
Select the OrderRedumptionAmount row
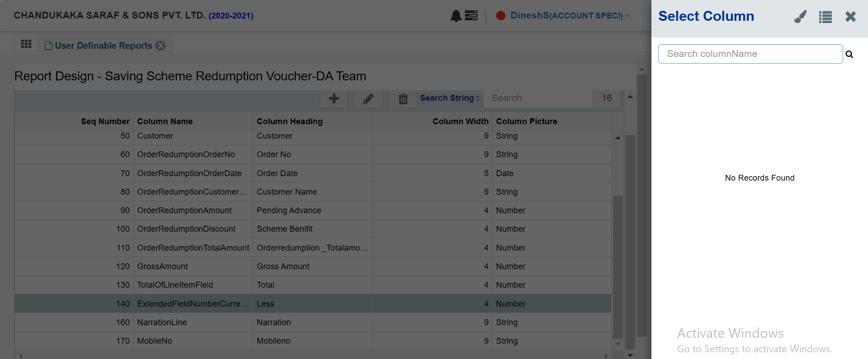pyautogui.click(x=313, y=210)
